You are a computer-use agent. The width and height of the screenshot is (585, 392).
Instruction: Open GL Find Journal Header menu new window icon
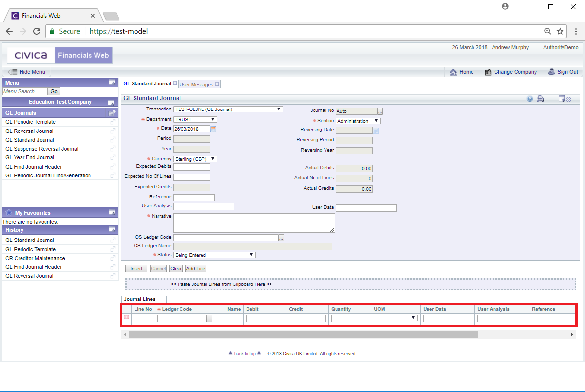click(x=112, y=167)
